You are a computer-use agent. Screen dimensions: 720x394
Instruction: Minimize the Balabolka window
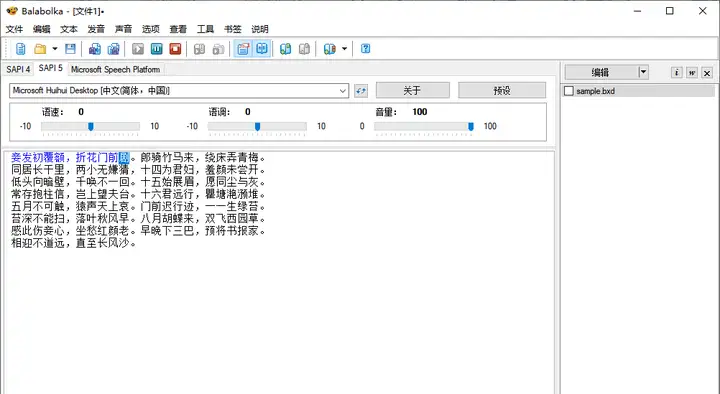point(637,11)
